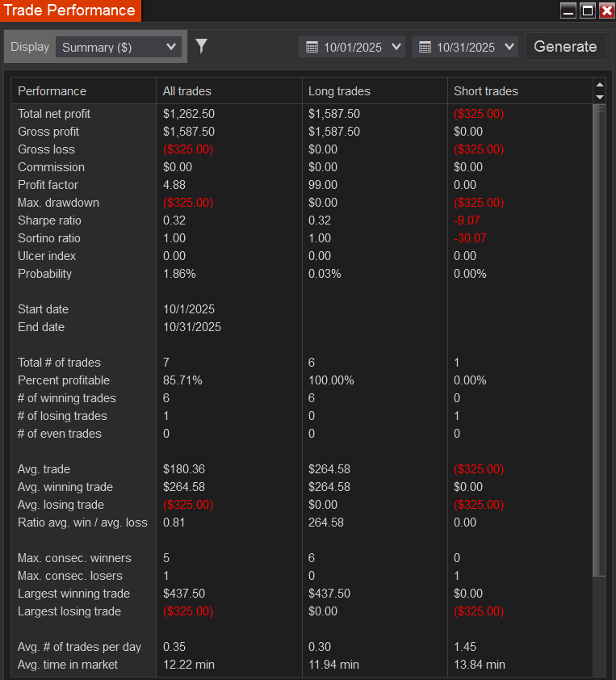Select the Total net profit row label
The image size is (616, 680).
[x=54, y=114]
